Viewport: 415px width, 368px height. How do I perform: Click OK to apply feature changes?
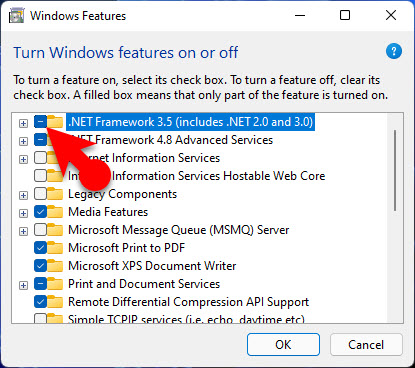click(x=283, y=345)
